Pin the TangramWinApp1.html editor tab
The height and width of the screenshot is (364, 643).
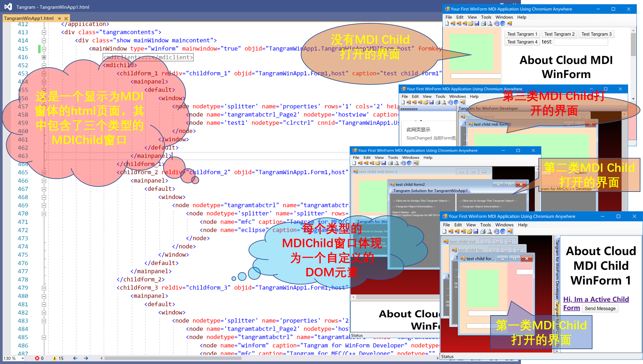click(59, 18)
